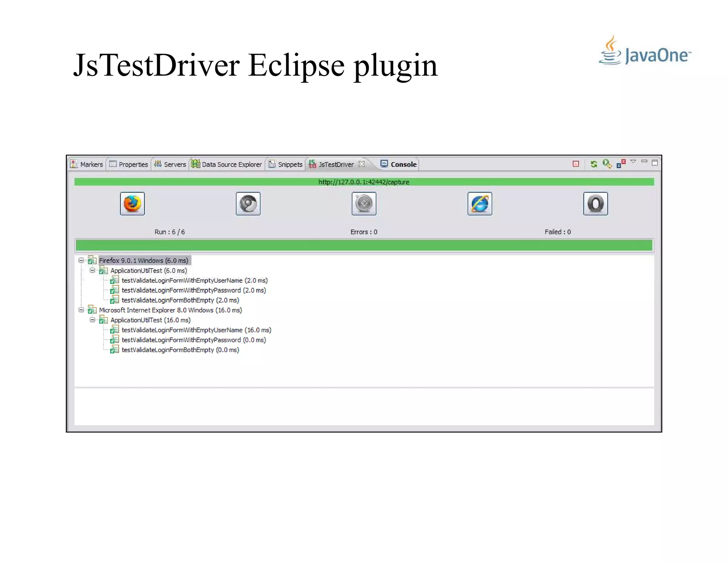Click the Chrome browser capture icon
728x562 pixels.
pyautogui.click(x=248, y=204)
